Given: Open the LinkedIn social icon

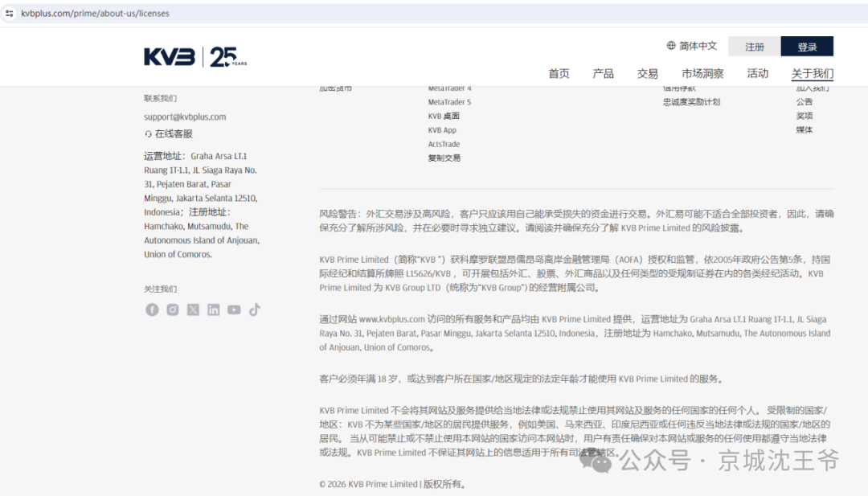Looking at the screenshot, I should coord(214,309).
